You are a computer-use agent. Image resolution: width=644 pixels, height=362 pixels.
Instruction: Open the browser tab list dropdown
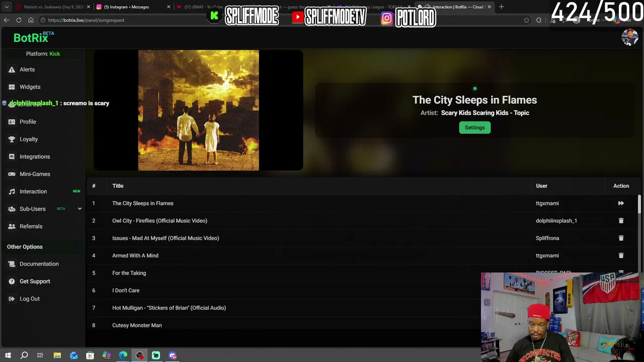(6, 7)
